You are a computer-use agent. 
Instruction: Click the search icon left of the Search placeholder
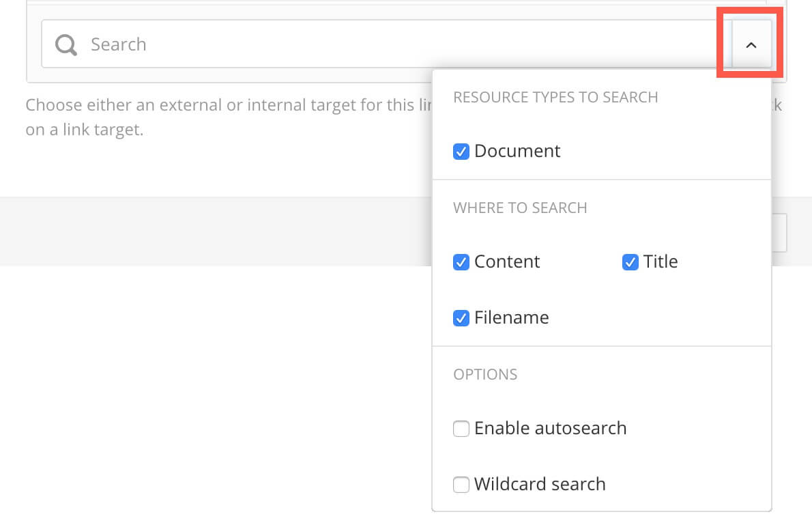click(x=65, y=44)
